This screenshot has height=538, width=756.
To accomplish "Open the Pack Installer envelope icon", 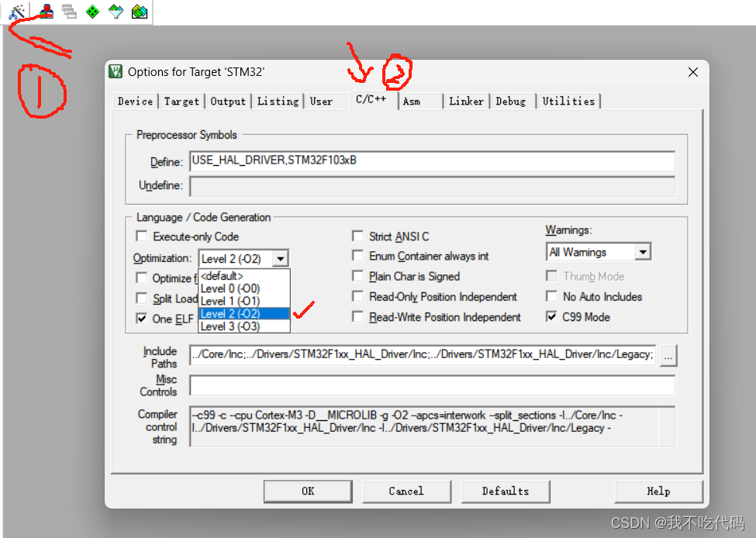I will pos(140,11).
